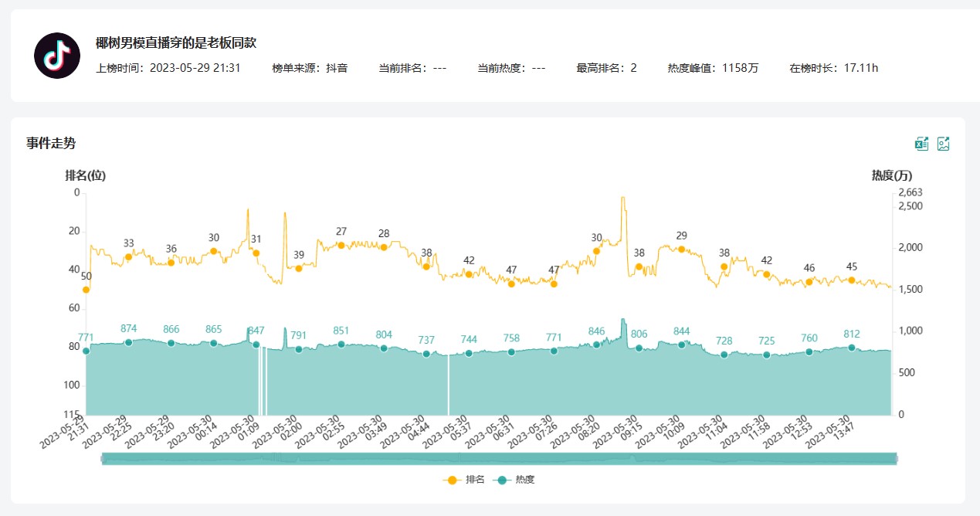
Task: Select the heat data point labeled 812
Action: (x=852, y=348)
